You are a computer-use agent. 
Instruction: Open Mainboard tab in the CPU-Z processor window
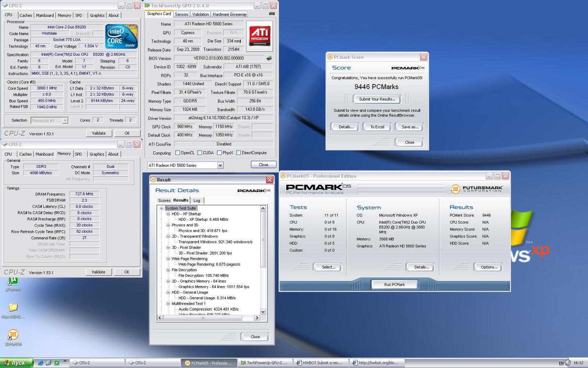coord(45,15)
